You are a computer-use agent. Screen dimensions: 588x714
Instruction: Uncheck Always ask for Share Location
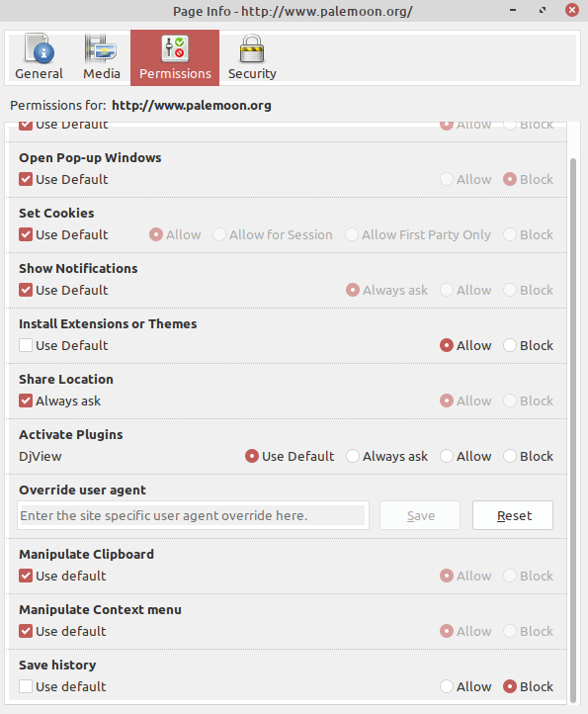[x=26, y=402]
